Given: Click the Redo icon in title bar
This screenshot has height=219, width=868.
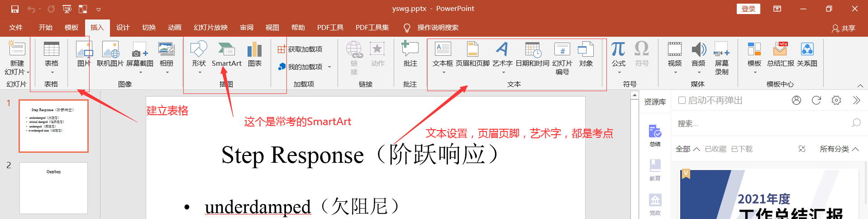Looking at the screenshot, I should (51, 9).
